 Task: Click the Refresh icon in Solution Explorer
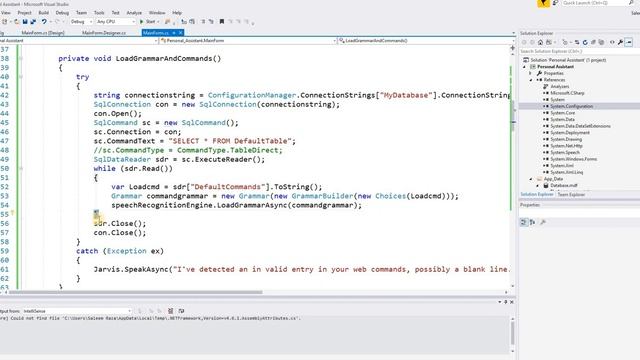[585, 42]
